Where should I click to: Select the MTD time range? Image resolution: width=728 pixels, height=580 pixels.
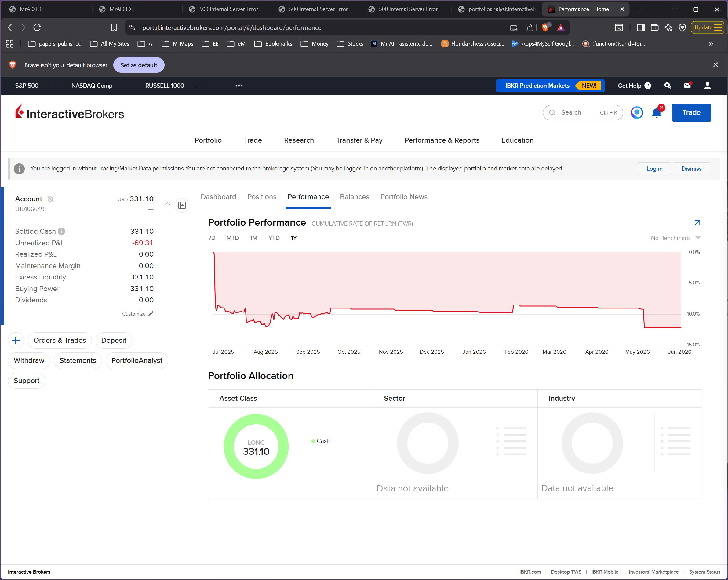[233, 238]
